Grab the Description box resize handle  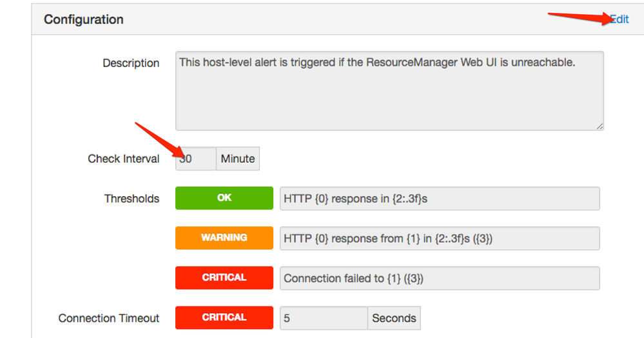tap(600, 126)
